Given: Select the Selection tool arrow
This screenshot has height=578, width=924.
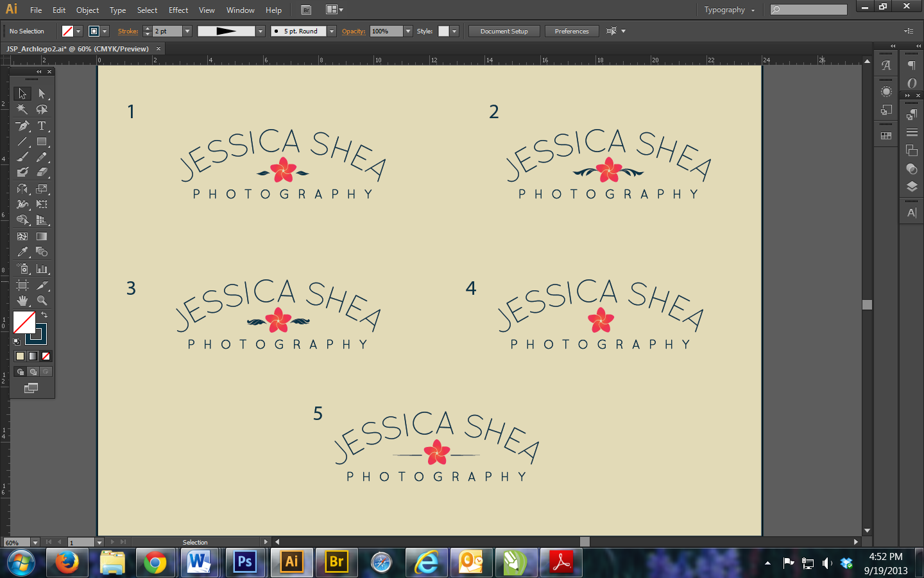Looking at the screenshot, I should (x=22, y=94).
